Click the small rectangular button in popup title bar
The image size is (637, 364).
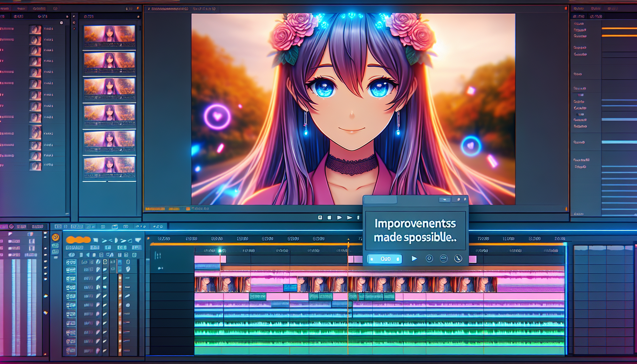tap(444, 200)
